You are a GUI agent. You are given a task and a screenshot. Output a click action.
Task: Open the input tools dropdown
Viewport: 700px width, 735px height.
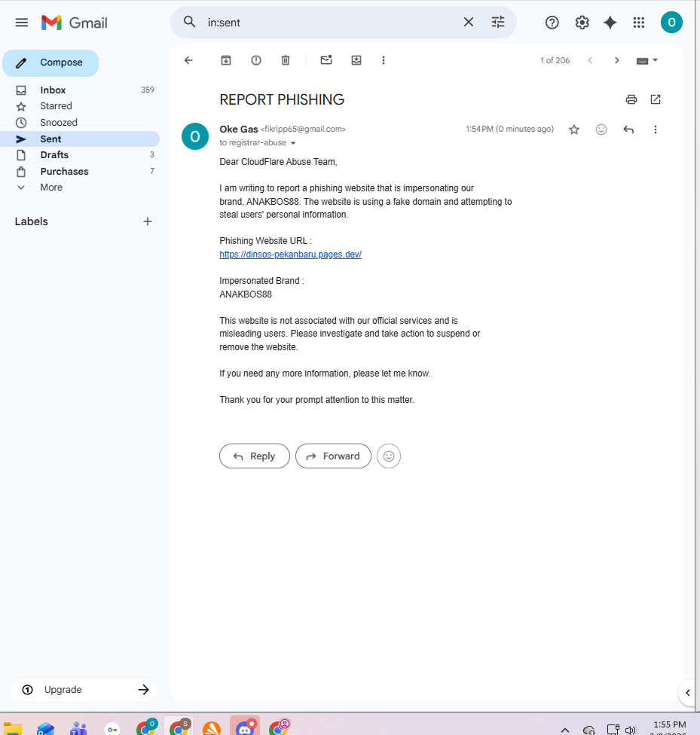pos(647,60)
